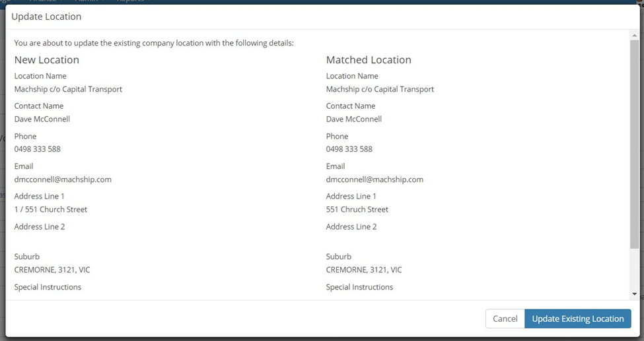
Task: Click the dialog scrollbar down arrow
Action: (x=635, y=294)
